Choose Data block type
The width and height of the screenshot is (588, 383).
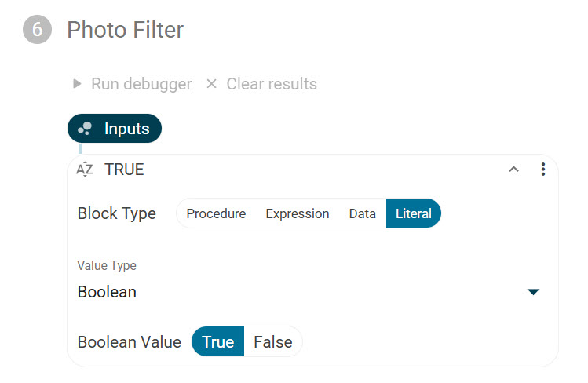[x=362, y=213]
